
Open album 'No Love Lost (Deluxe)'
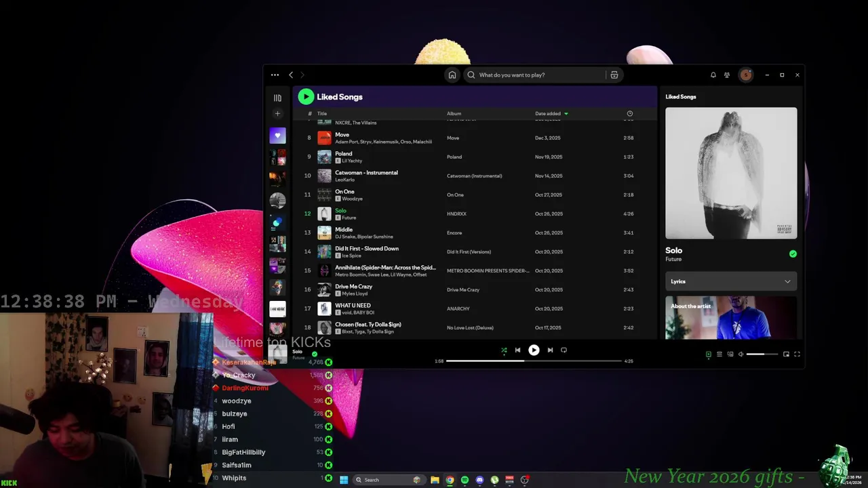(470, 327)
